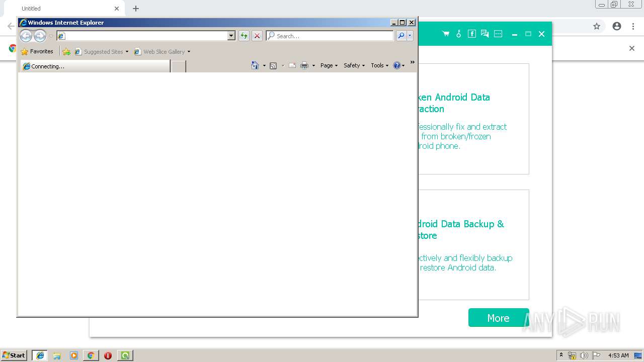This screenshot has height=362, width=644.
Task: Show hidden tray icons arrow
Action: (561, 355)
